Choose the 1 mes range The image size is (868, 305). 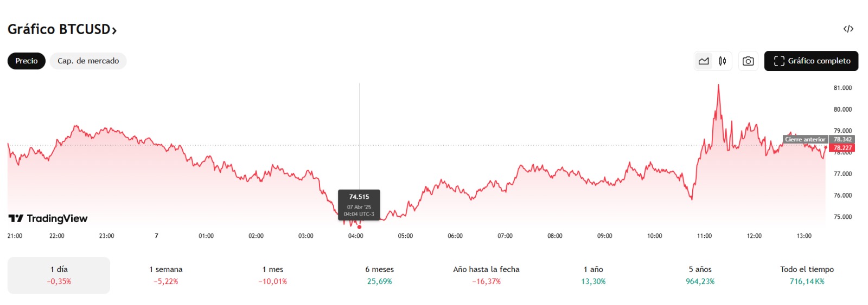click(273, 275)
